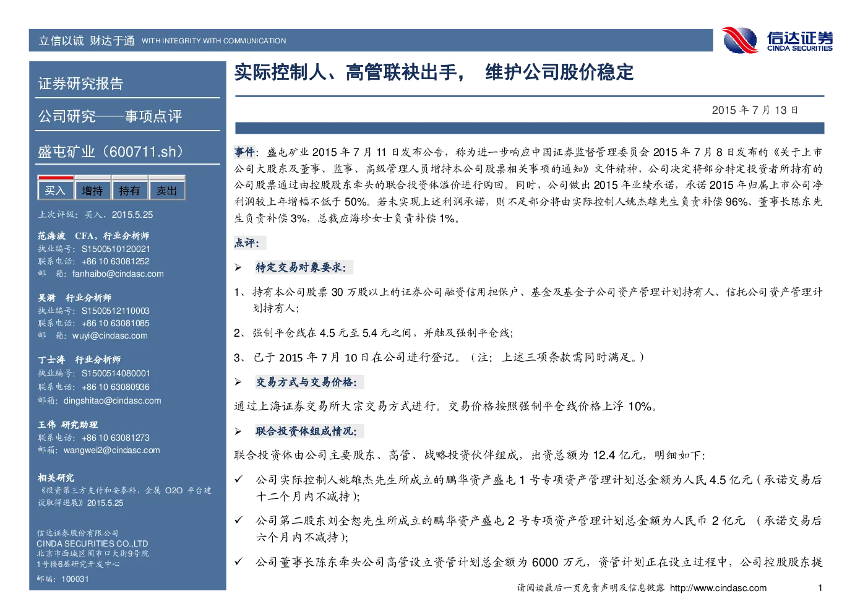Click the sidebar heading 证券研究报告
The height and width of the screenshot is (614, 868).
click(81, 84)
